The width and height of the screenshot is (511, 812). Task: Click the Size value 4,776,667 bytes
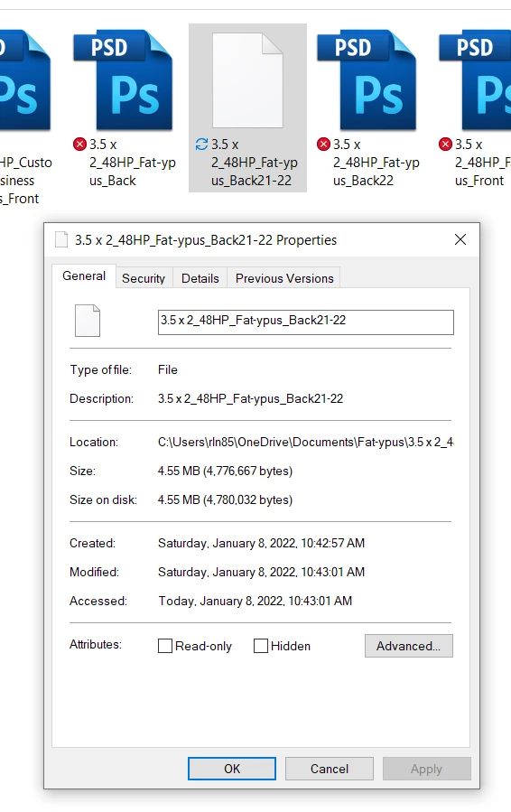(225, 471)
